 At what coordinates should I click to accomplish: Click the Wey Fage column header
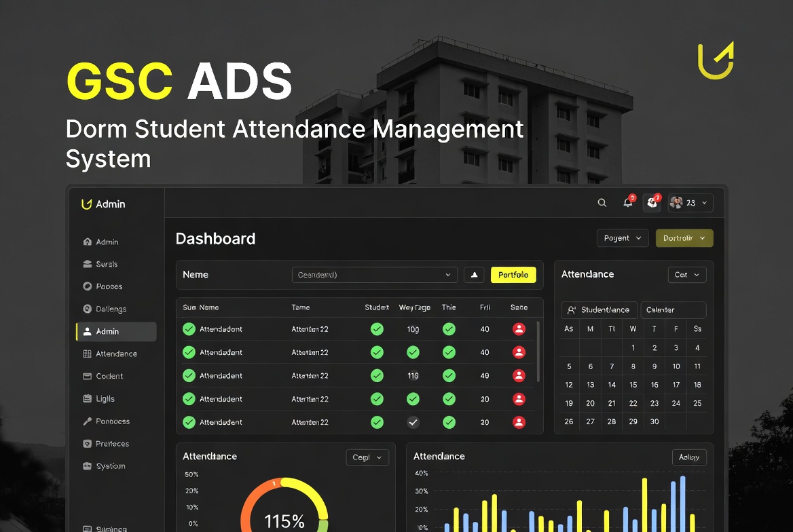(x=415, y=307)
